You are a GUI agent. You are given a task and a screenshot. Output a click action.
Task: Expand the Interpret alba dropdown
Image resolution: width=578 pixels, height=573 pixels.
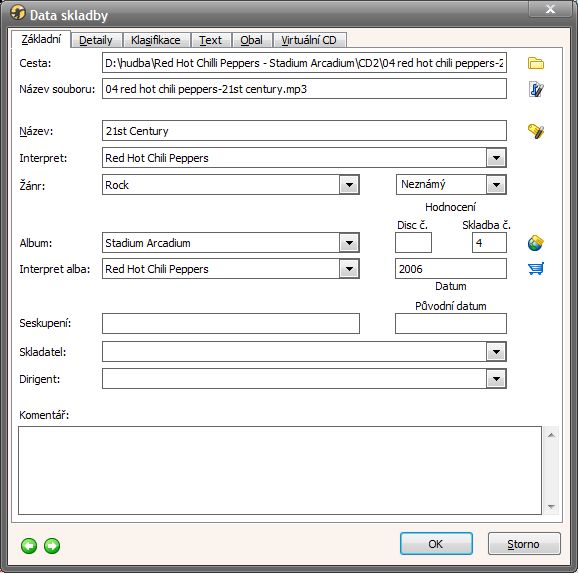pos(349,269)
